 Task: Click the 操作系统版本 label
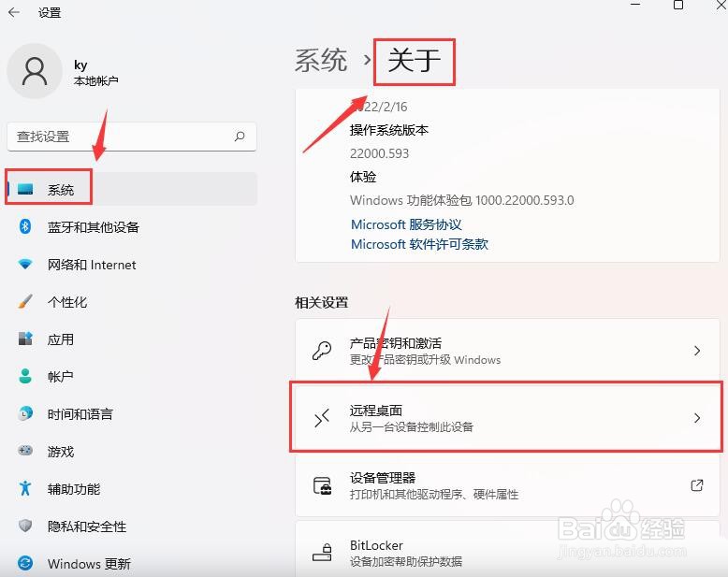coord(388,130)
